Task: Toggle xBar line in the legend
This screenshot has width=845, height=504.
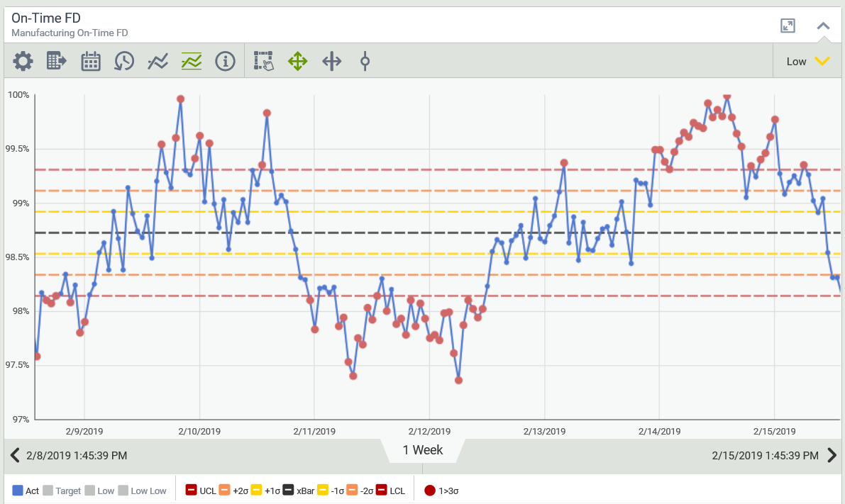Action: pos(299,490)
